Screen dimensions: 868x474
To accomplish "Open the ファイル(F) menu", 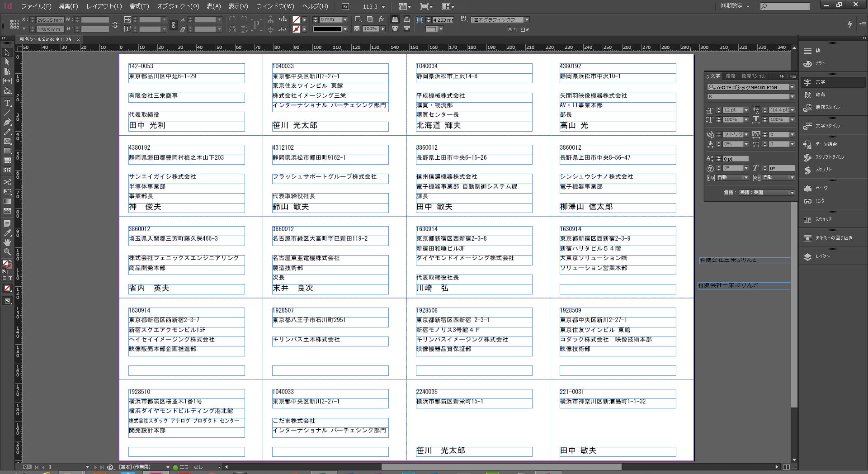I will coord(36,6).
